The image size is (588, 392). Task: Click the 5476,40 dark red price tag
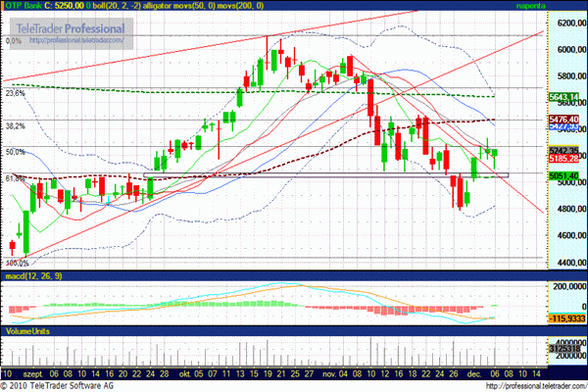563,119
